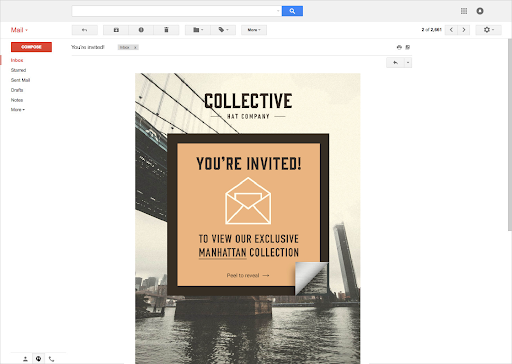The width and height of the screenshot is (512, 364).
Task: Click the peeled corner of invitation
Action: (311, 278)
